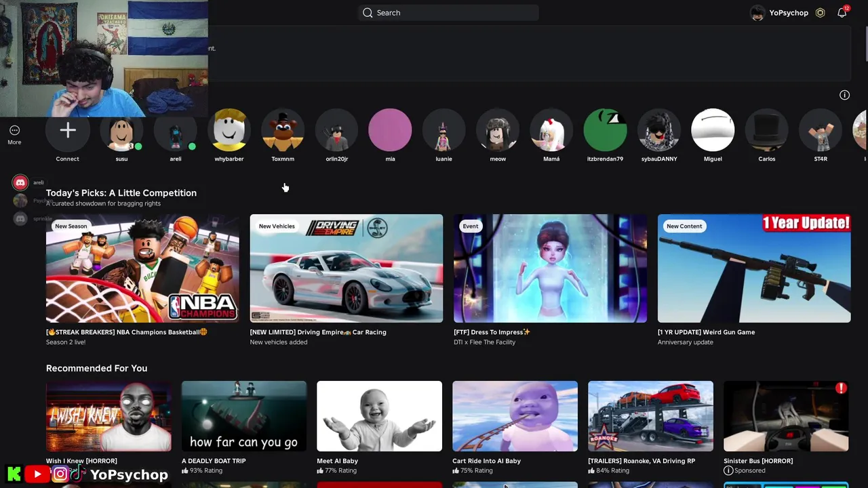This screenshot has height=488, width=868.
Task: Open friend luanie's avatar
Action: (443, 130)
